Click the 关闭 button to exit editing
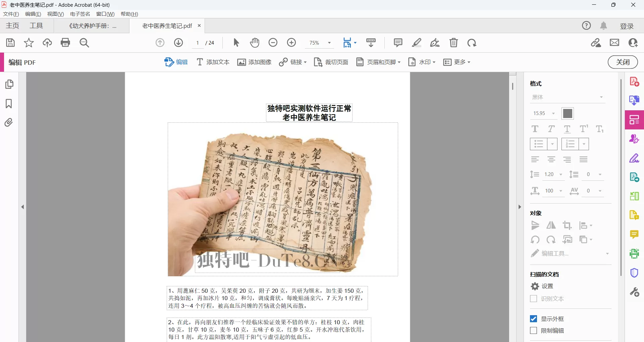This screenshot has height=342, width=644. click(623, 62)
